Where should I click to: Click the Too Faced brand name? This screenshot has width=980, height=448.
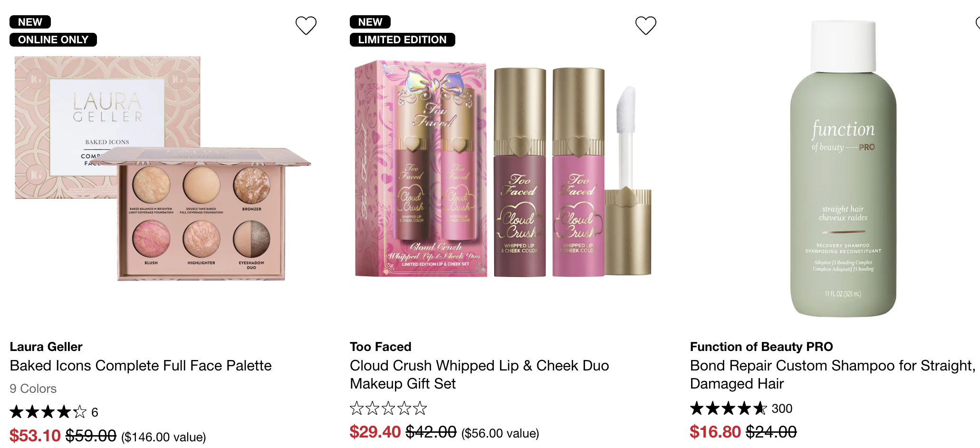(380, 347)
